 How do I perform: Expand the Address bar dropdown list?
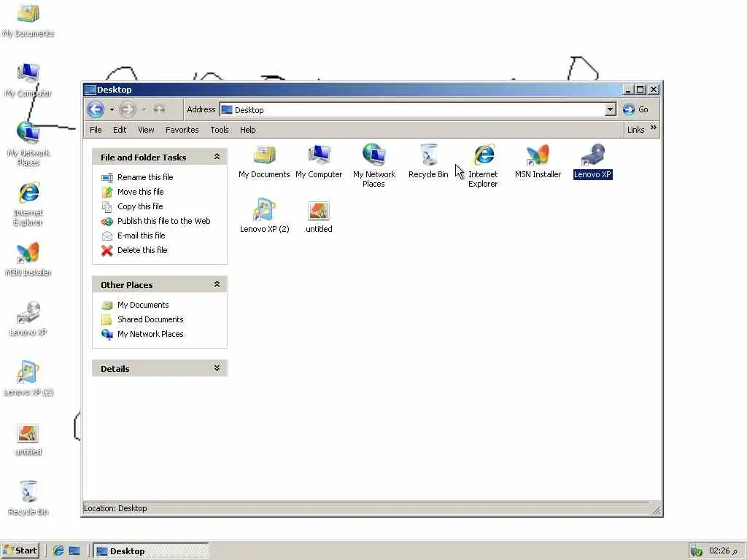611,110
